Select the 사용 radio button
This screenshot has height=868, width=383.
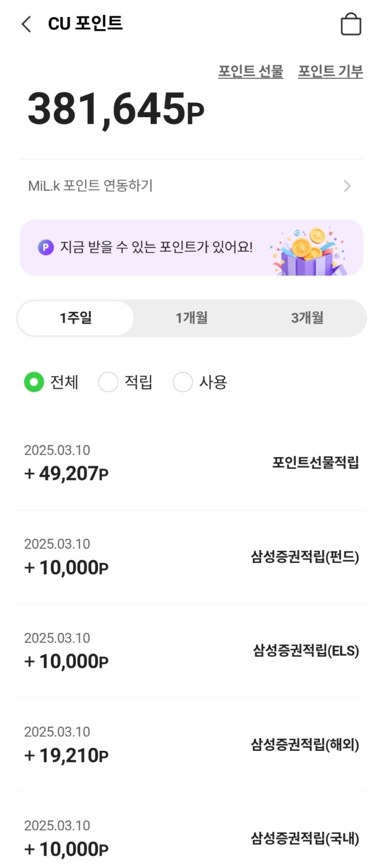(x=182, y=382)
